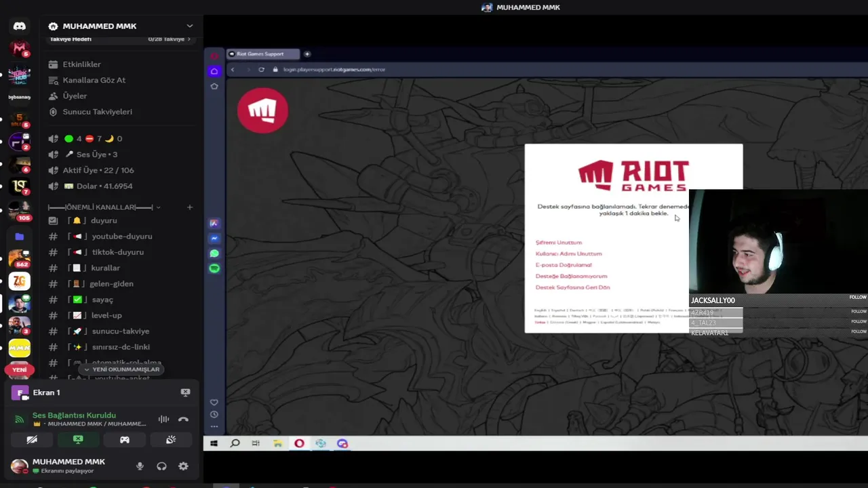The width and height of the screenshot is (868, 488).
Task: Click the round Riot fist logo
Action: point(263,110)
